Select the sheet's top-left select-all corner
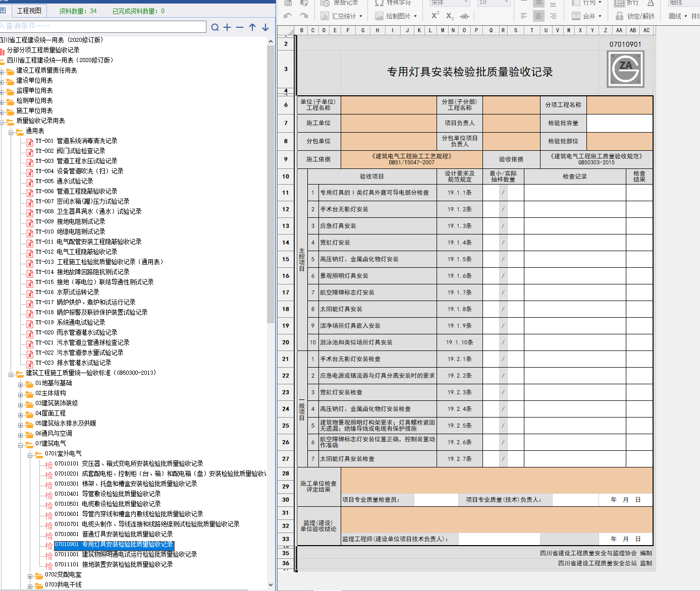This screenshot has height=591, width=700. pyautogui.click(x=286, y=31)
